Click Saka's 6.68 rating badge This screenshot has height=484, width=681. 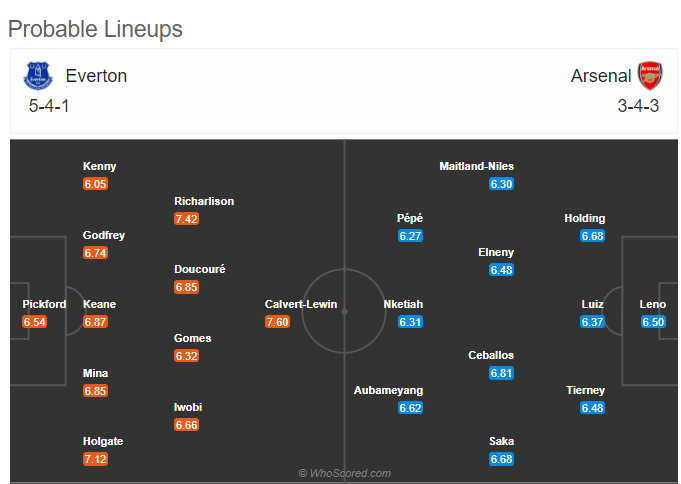[x=501, y=459]
